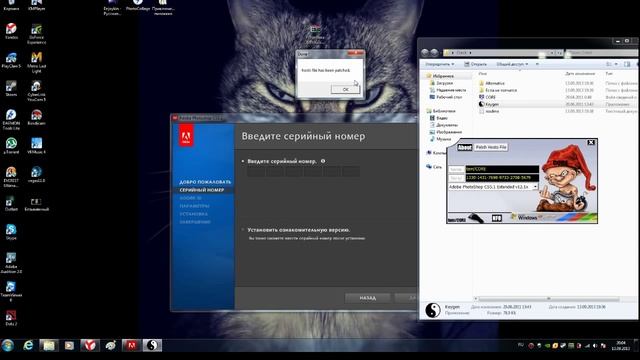The image size is (640, 360).
Task: Click the Adobe logo in the installer
Action: point(186,136)
